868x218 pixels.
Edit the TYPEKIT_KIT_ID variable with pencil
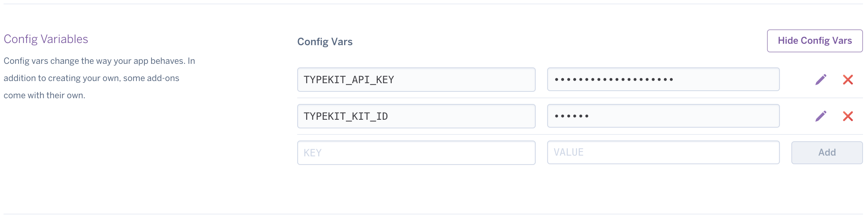tap(821, 116)
